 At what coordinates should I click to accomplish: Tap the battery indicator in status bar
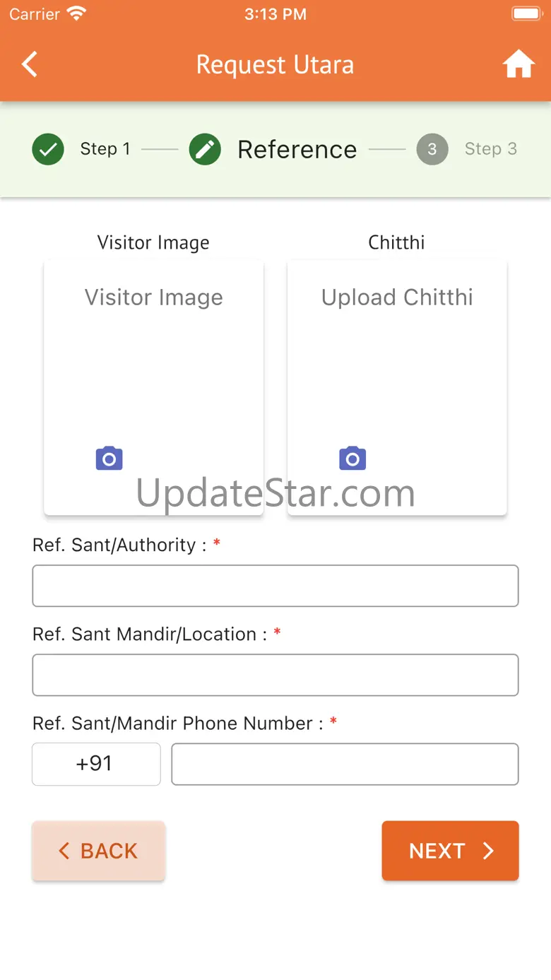tap(526, 13)
